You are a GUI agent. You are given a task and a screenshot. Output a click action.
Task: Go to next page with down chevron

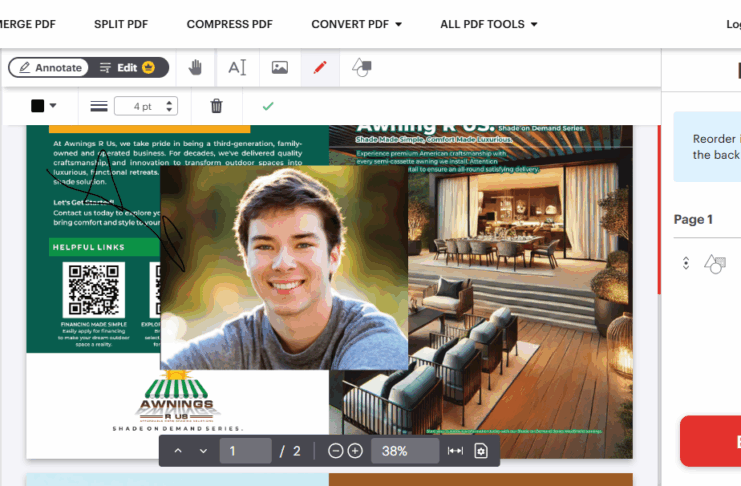pyautogui.click(x=203, y=451)
